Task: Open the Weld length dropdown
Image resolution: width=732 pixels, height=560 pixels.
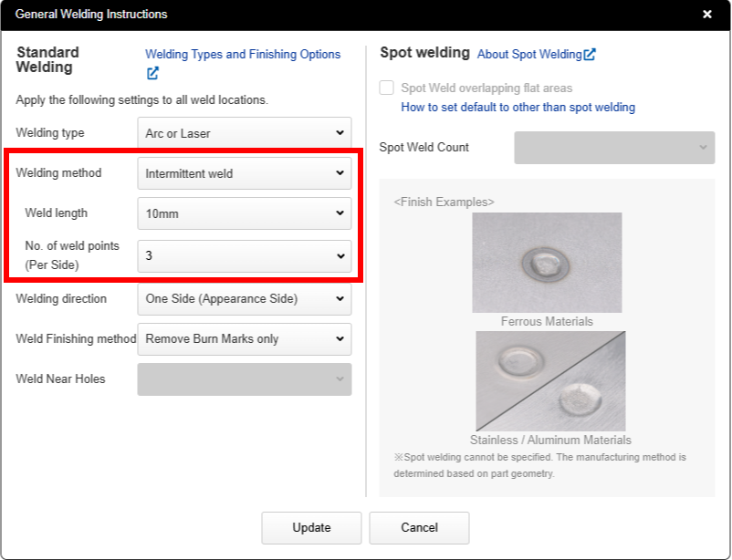Action: click(244, 213)
